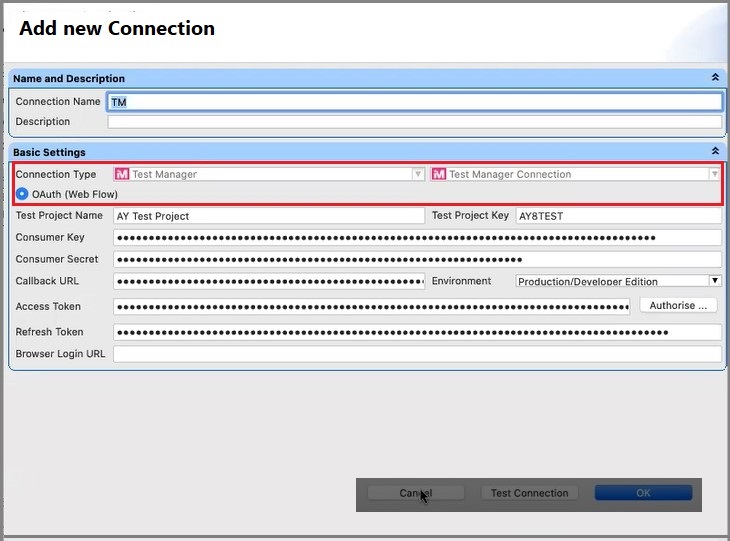Screen dimensions: 730x541
Task: Click the Browser Login URL field
Action: point(417,354)
